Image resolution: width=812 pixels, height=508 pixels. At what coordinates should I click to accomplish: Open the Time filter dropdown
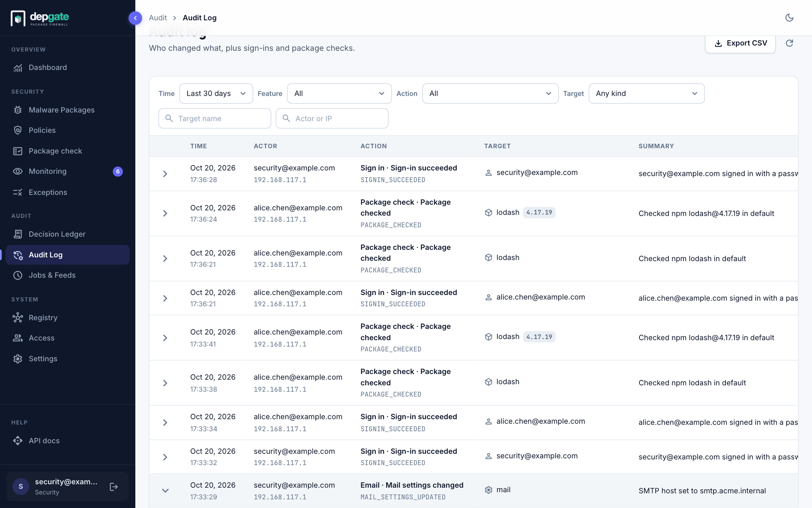click(216, 93)
